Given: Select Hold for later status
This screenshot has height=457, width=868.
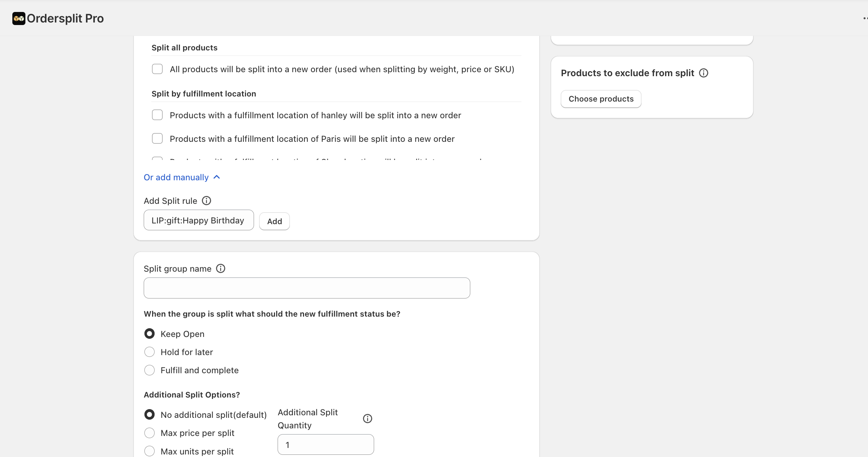Looking at the screenshot, I should click(150, 352).
